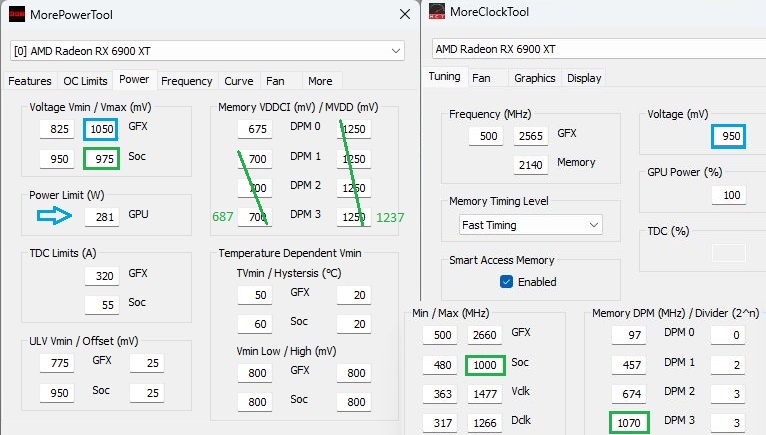
Task: Click Dclk min field 317
Action: (440, 423)
